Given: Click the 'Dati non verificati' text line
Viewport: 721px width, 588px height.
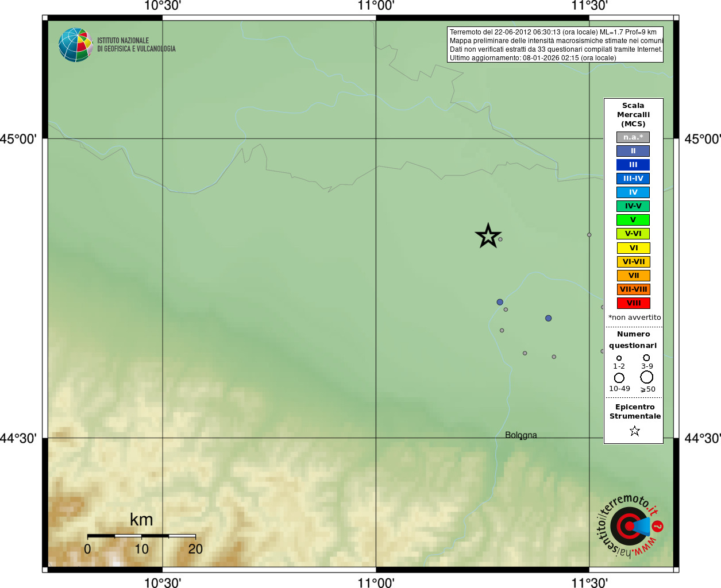Looking at the screenshot, I should click(x=556, y=49).
